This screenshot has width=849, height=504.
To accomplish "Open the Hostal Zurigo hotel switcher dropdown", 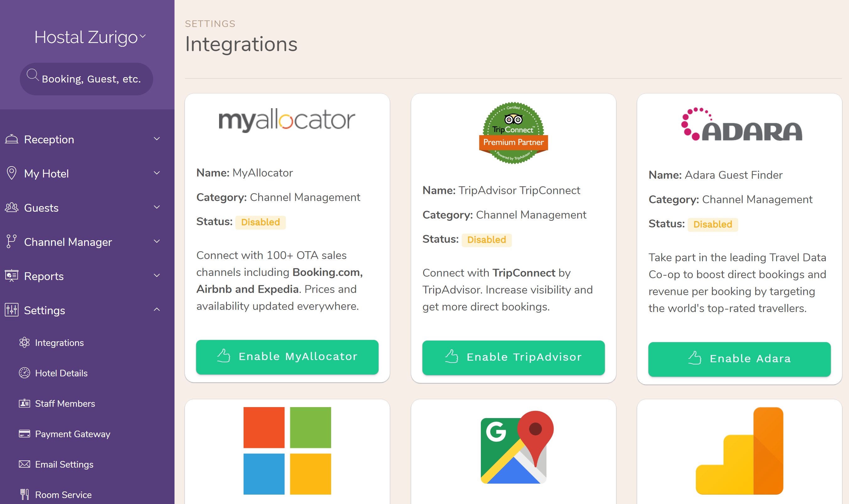I will click(x=90, y=37).
